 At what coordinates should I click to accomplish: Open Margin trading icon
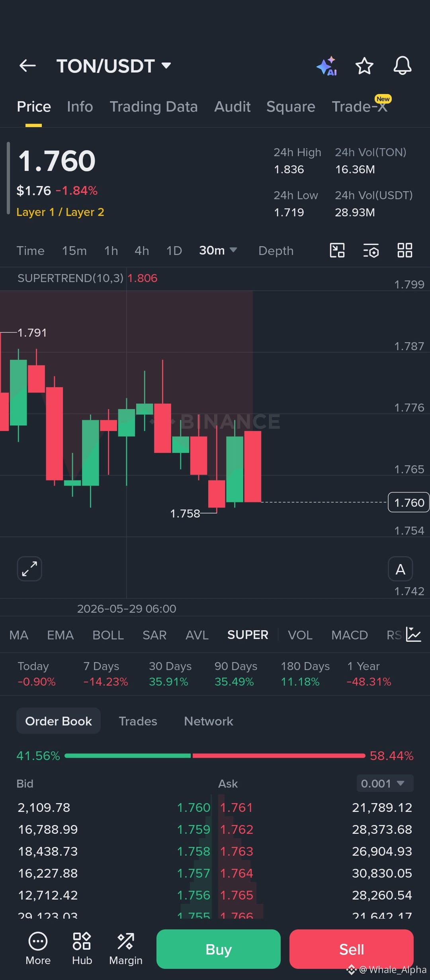pos(126,949)
